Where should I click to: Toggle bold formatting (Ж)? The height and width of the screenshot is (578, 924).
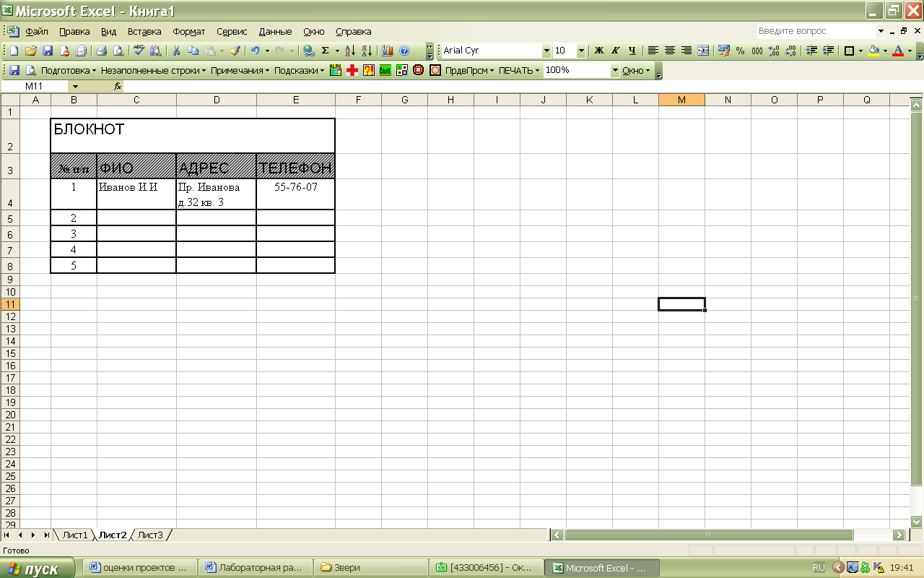click(598, 51)
